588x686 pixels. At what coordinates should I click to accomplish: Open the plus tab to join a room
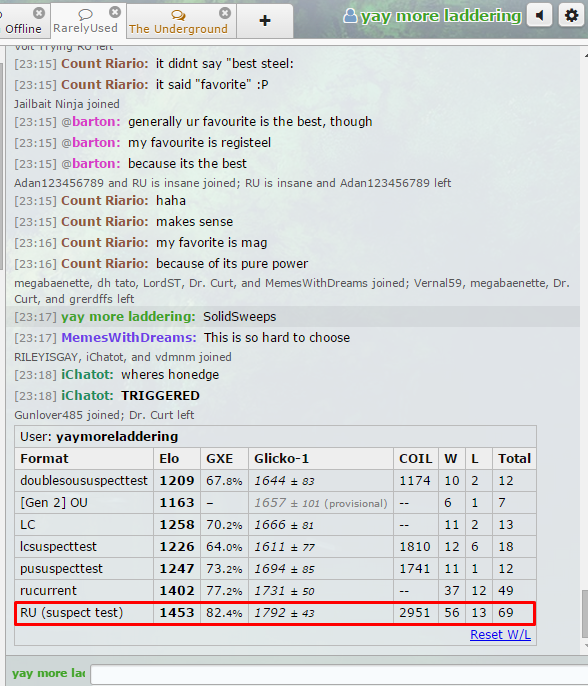(265, 21)
